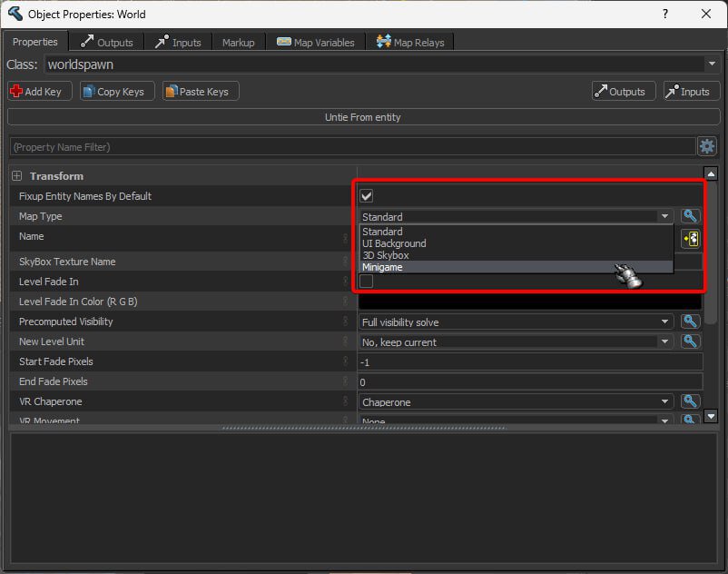Click the help question mark in title bar
Screen dimensions: 728x574
point(666,14)
